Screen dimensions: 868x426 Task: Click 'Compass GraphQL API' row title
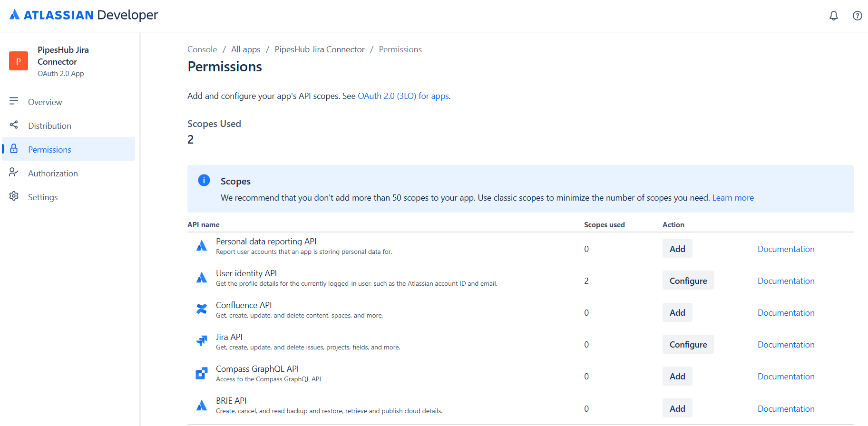(x=257, y=369)
